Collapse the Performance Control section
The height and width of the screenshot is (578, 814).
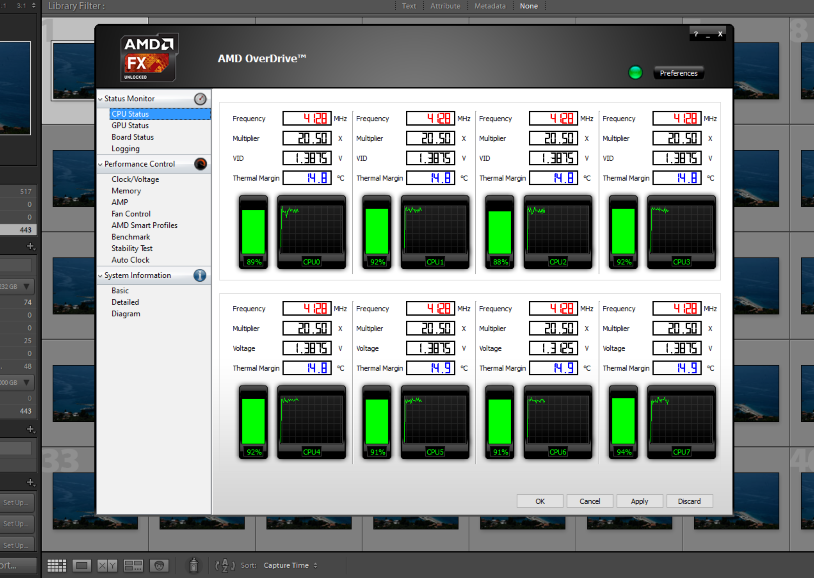(x=101, y=164)
